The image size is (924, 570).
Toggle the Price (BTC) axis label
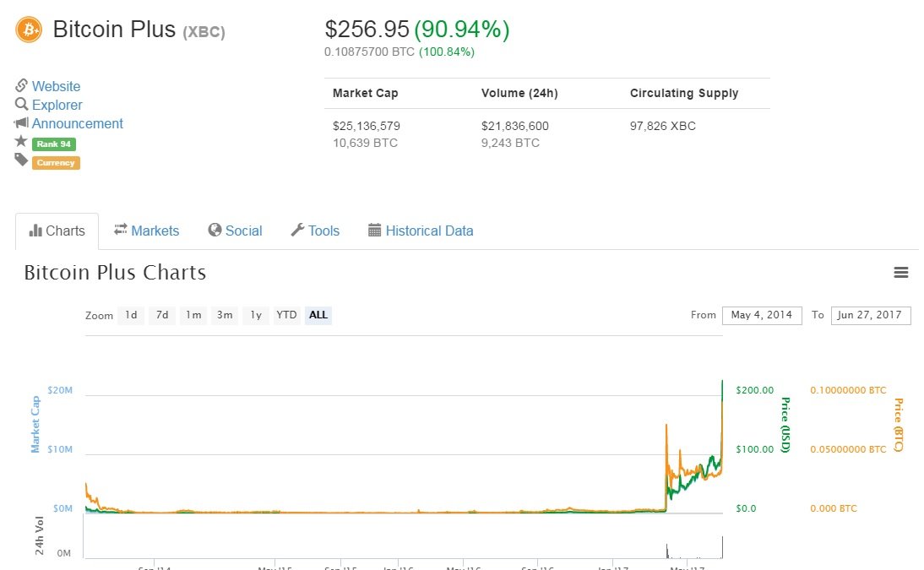(898, 425)
